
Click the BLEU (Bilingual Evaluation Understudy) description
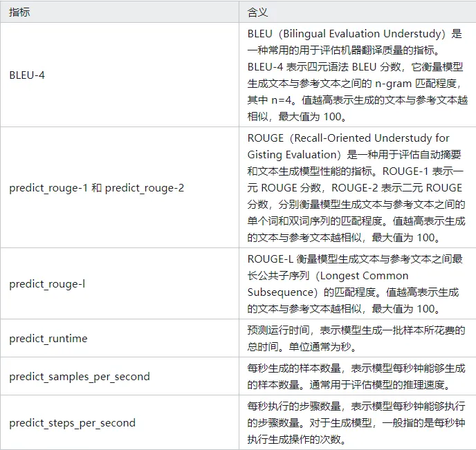(x=357, y=75)
